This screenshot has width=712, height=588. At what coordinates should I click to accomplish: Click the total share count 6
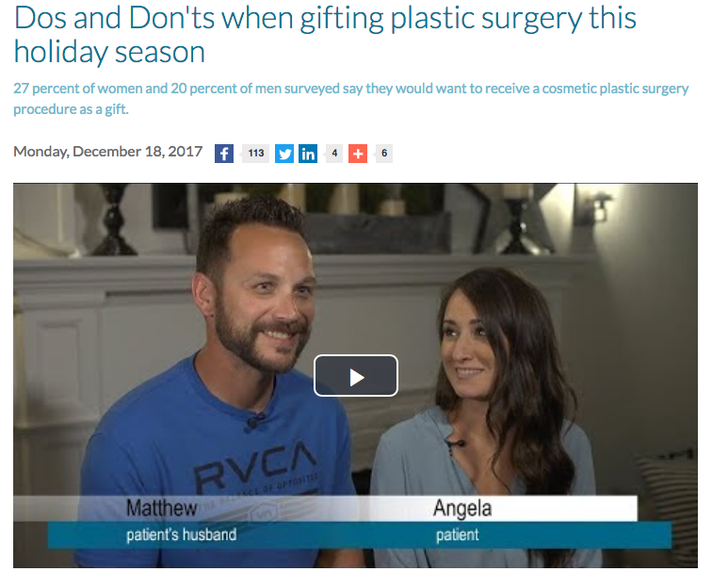384,154
